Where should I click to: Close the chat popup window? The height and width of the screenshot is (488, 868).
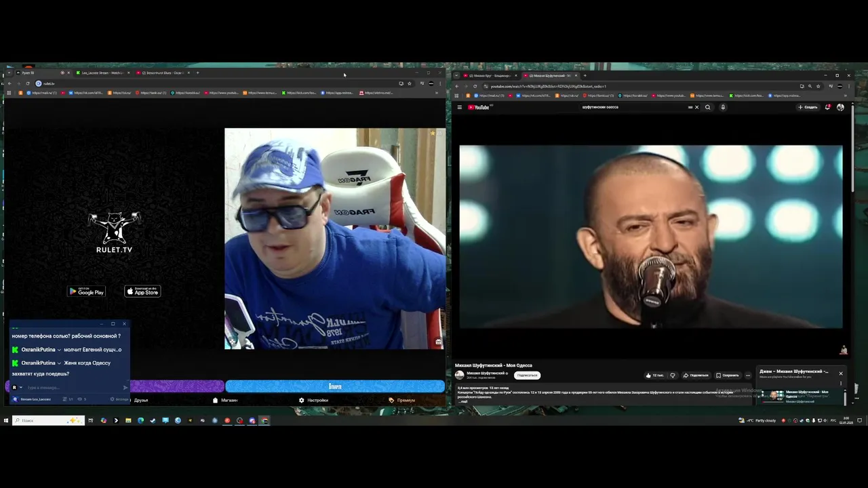pos(123,324)
